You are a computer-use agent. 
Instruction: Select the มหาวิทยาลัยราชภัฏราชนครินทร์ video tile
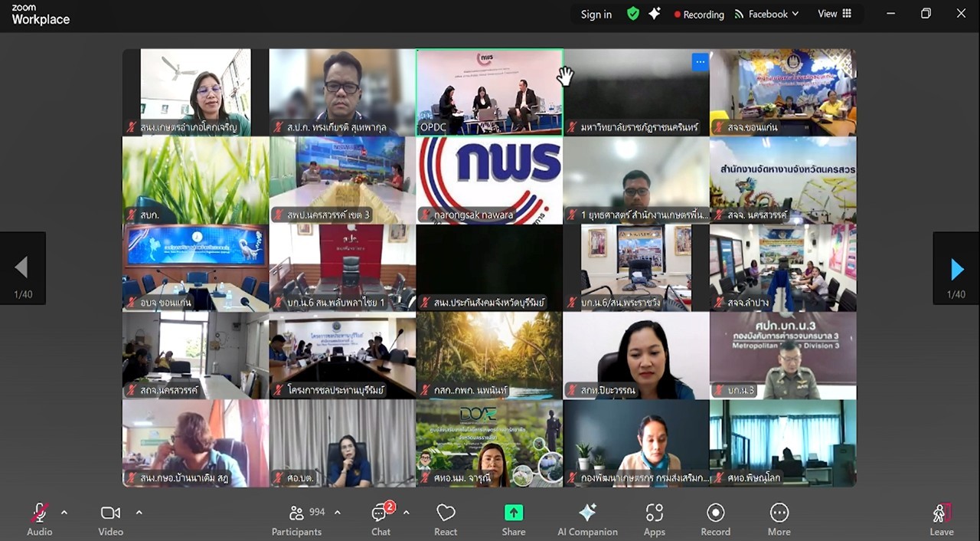coord(636,93)
